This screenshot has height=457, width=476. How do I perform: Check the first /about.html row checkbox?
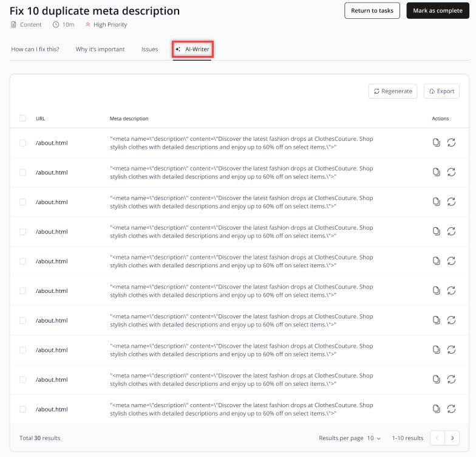tap(23, 143)
